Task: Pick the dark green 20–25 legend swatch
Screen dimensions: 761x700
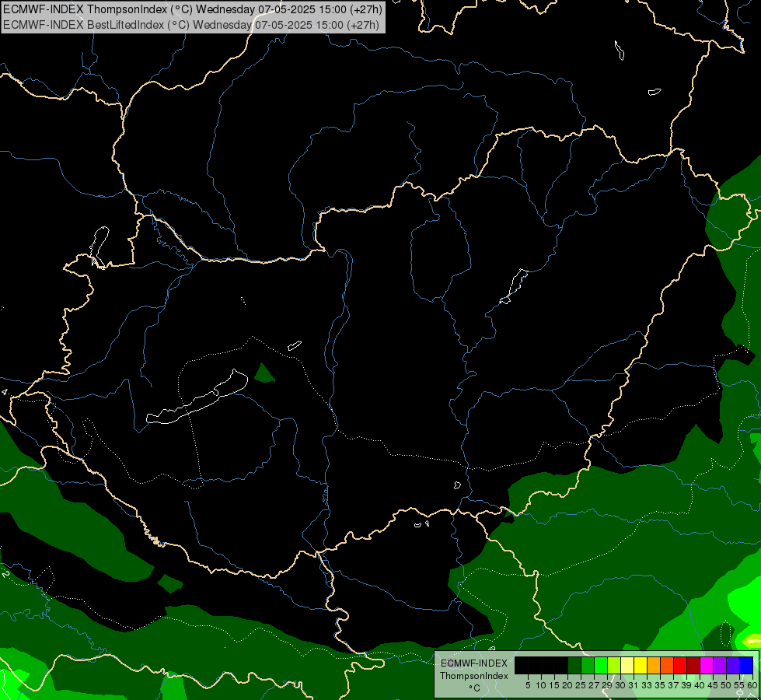Action: coord(574,665)
